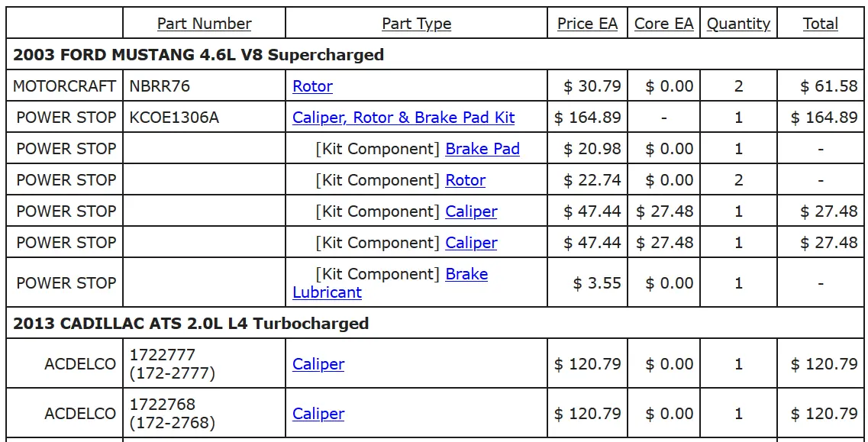This screenshot has height=442, width=868.
Task: Click the Price EA column header
Action: point(587,24)
